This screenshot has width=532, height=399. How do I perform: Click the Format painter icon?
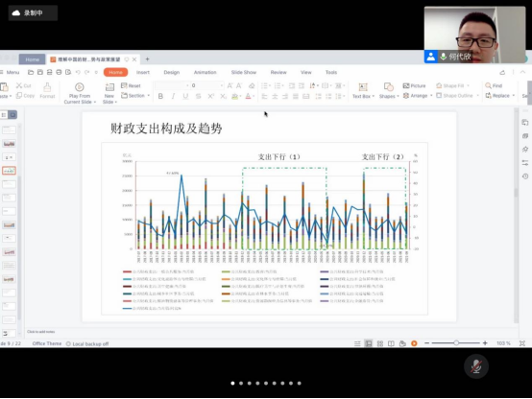point(47,90)
